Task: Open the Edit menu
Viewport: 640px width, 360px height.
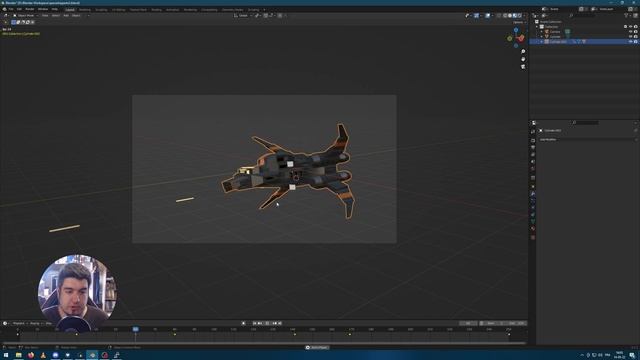Action: 19,9
